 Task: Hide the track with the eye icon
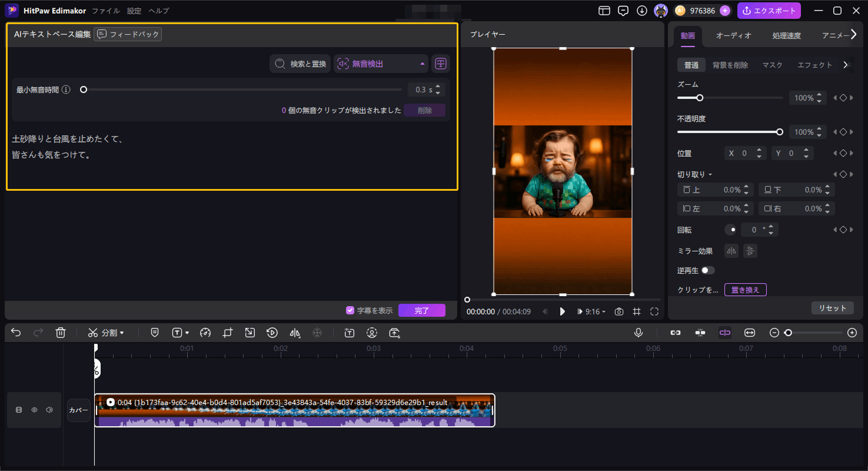pyautogui.click(x=34, y=410)
